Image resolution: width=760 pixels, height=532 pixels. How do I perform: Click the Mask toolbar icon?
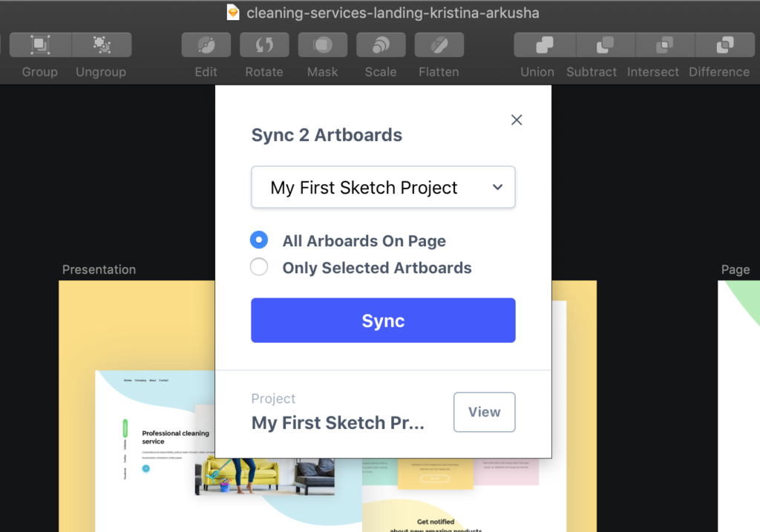[x=322, y=45]
